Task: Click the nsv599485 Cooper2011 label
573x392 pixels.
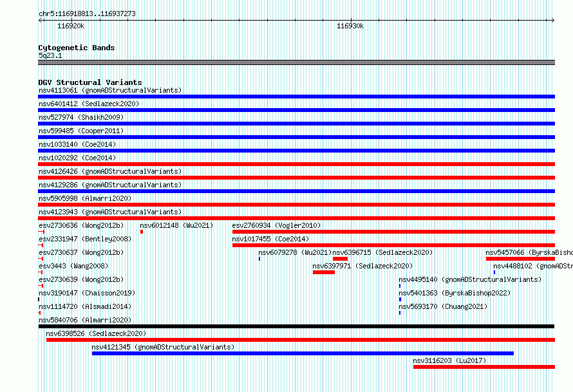Action: (x=81, y=131)
